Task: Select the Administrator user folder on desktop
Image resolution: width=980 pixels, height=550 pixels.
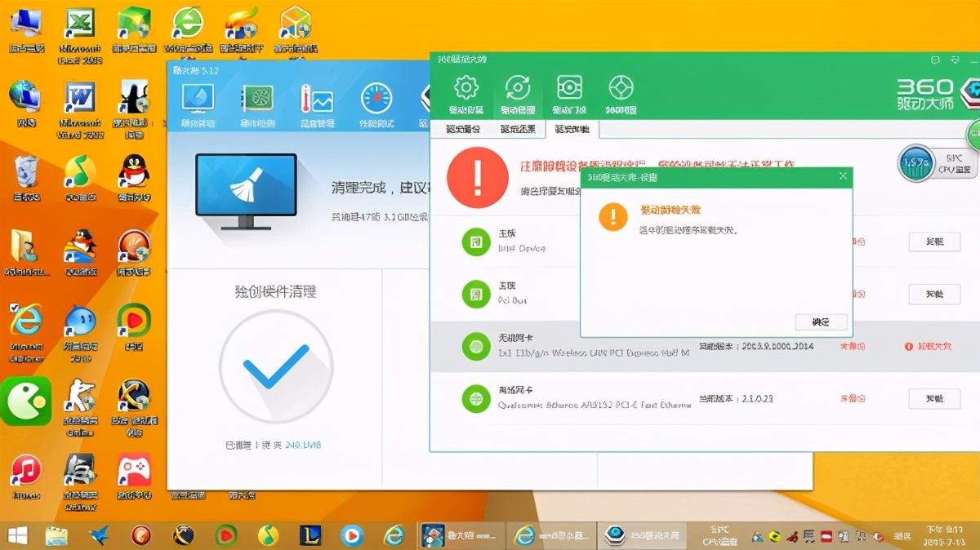Action: click(x=26, y=252)
